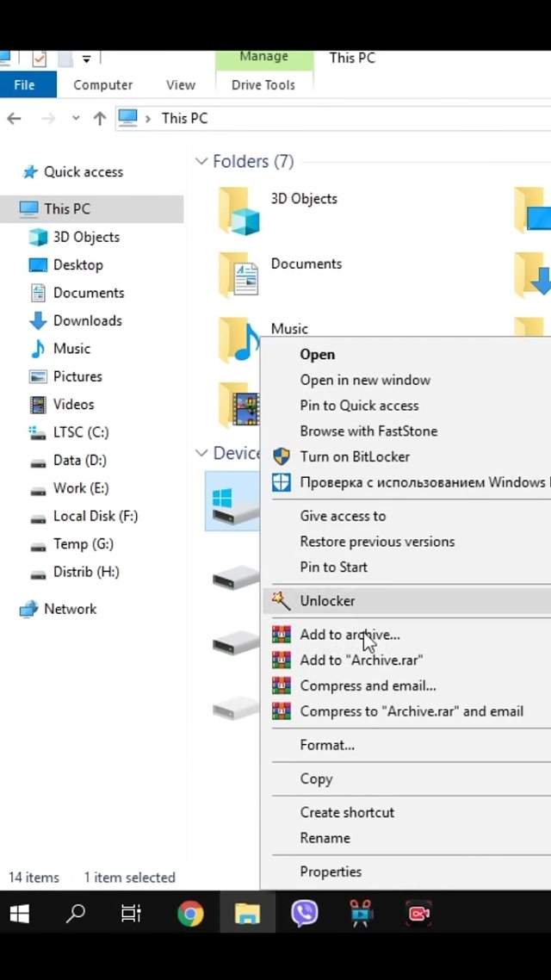The width and height of the screenshot is (551, 980).
Task: Click the Unlocker wand icon
Action: pyautogui.click(x=281, y=600)
